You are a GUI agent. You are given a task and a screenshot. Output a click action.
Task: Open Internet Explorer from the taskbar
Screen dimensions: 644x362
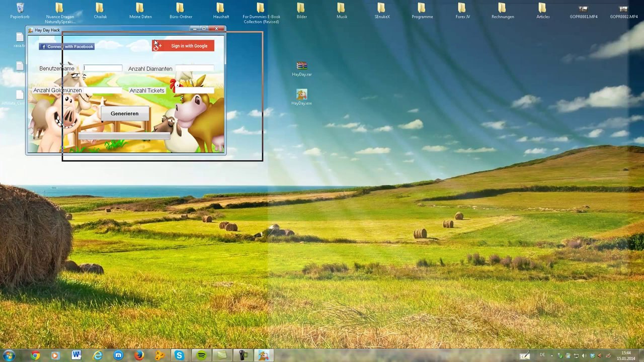click(x=97, y=355)
